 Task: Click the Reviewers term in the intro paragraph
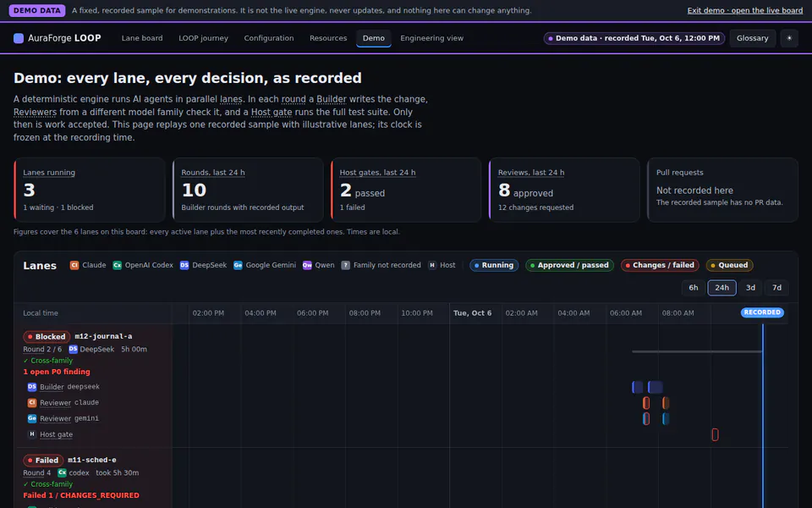35,112
